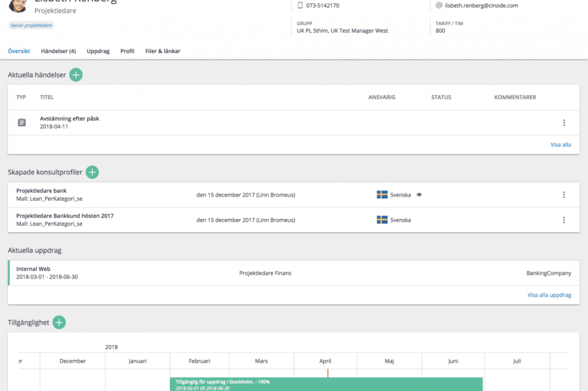The image size is (588, 391).
Task: Go to Filer & länkar tab
Action: point(163,51)
